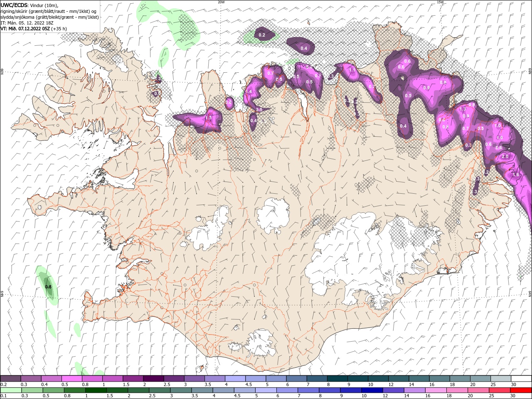Image resolution: width=532 pixels, height=399 pixels.
Task: Pick the upper legend swatch between 2 and 2.5
Action: [153, 379]
